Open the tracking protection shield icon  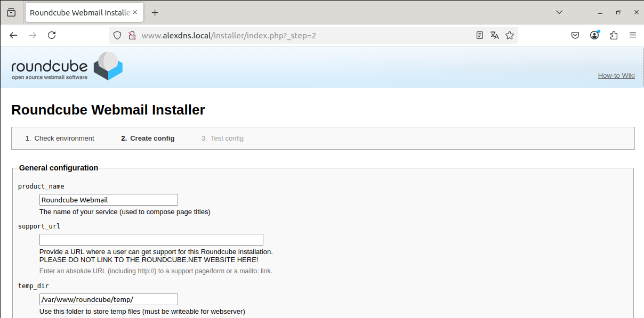118,36
